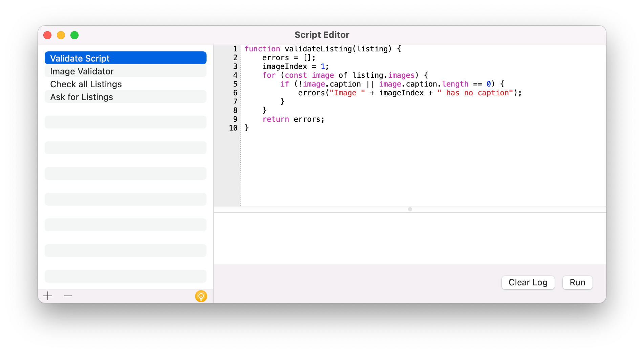Add a new script with the plus icon
Viewport: 644px width, 353px height.
pyautogui.click(x=48, y=296)
